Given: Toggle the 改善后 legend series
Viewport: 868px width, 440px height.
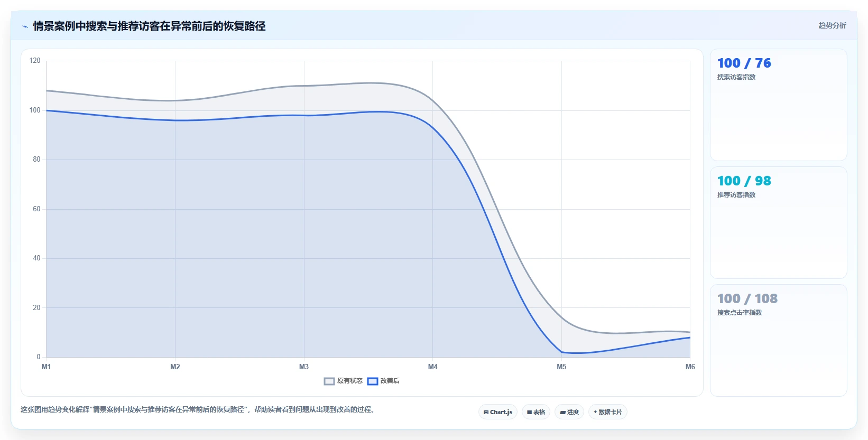Looking at the screenshot, I should 383,381.
